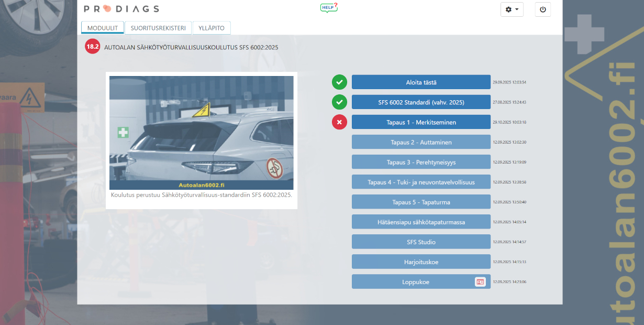Click the green checkmark beside SFS 6002 Standardi
The width and height of the screenshot is (644, 325).
click(x=340, y=102)
